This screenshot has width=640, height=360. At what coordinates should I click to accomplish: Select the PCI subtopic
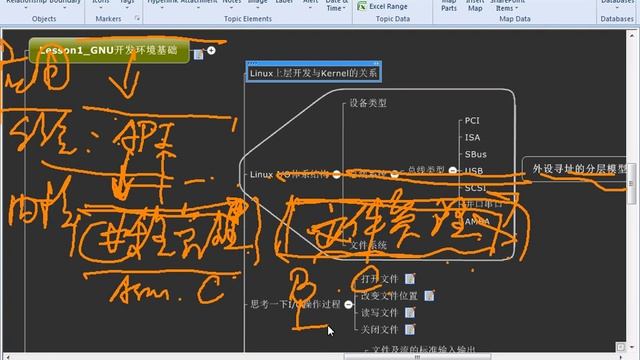(472, 120)
